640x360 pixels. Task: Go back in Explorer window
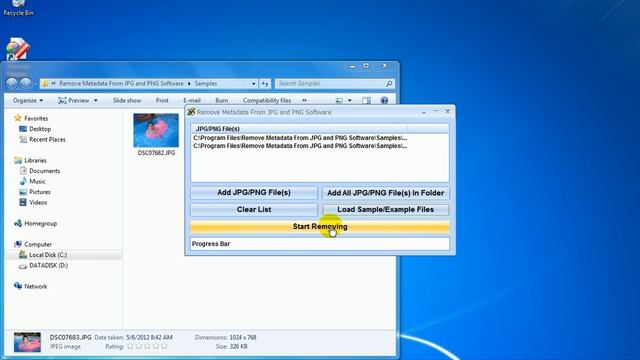[12, 83]
